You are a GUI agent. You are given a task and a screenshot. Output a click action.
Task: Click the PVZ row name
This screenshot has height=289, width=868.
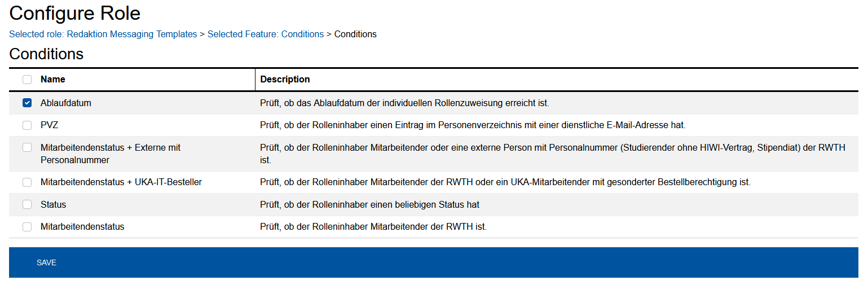coord(50,125)
